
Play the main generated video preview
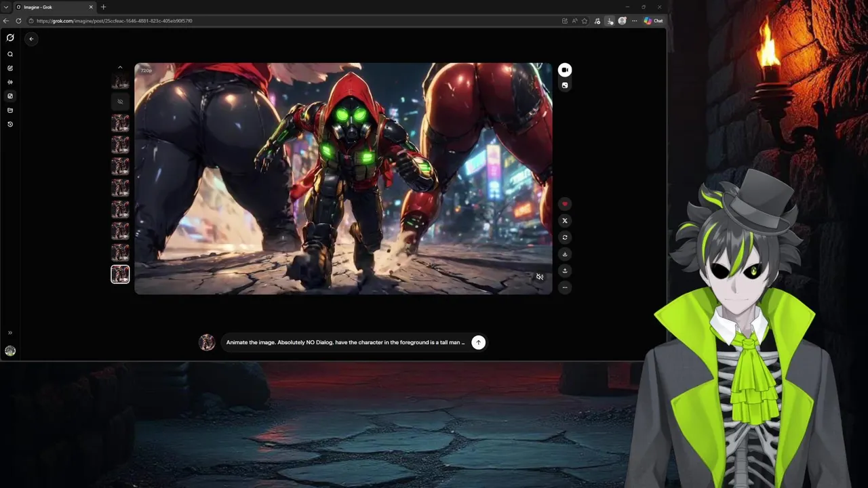coord(343,179)
